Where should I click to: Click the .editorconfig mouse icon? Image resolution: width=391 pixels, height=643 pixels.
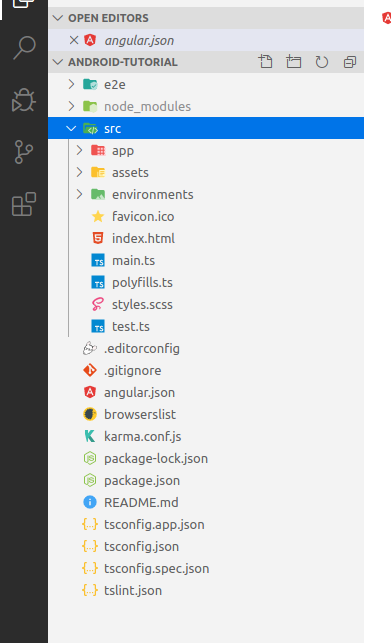pos(90,349)
